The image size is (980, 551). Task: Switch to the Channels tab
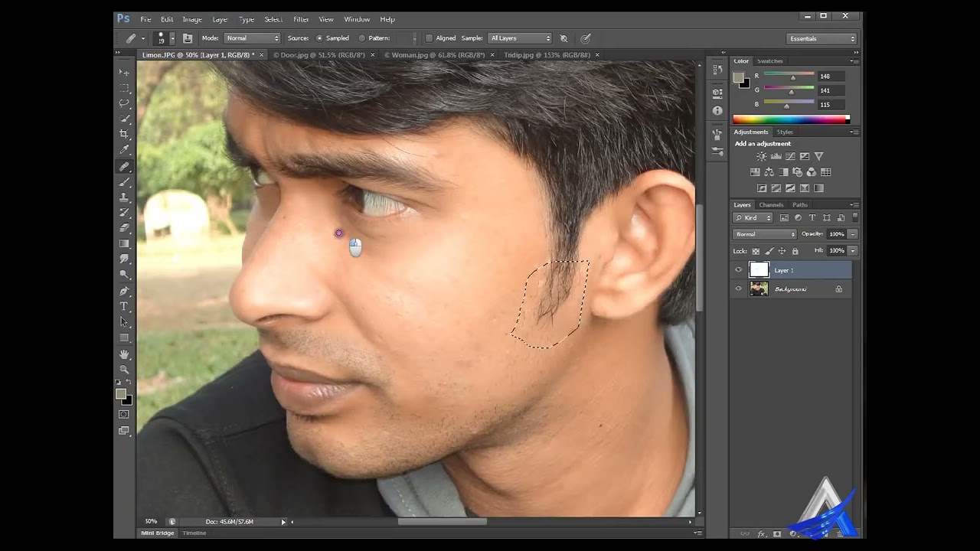pos(771,205)
